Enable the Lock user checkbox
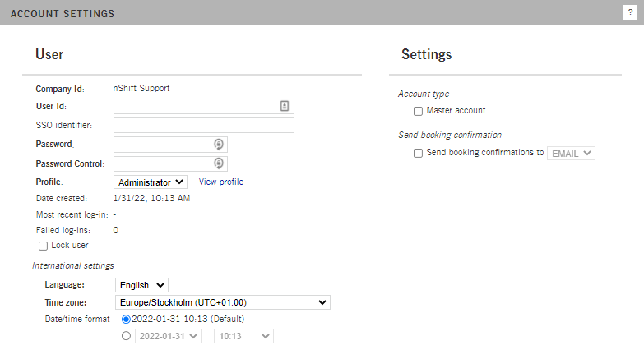Screen dimensions: 644x359 (x=44, y=246)
